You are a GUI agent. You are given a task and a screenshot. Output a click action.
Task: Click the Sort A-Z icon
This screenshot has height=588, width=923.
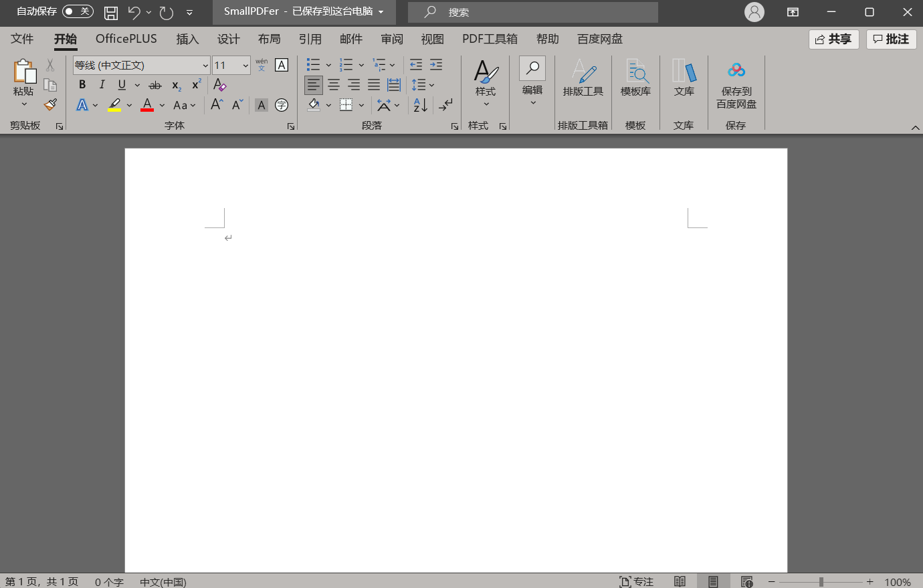point(420,105)
